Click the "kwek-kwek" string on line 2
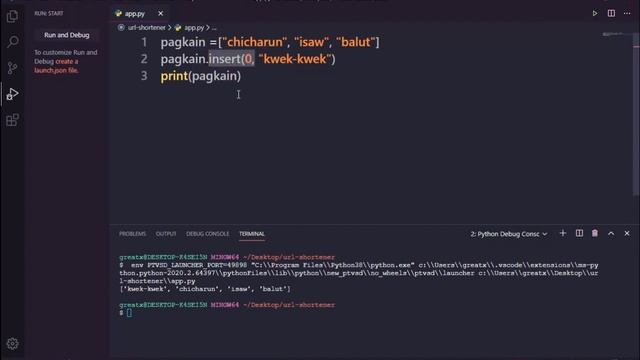 295,59
